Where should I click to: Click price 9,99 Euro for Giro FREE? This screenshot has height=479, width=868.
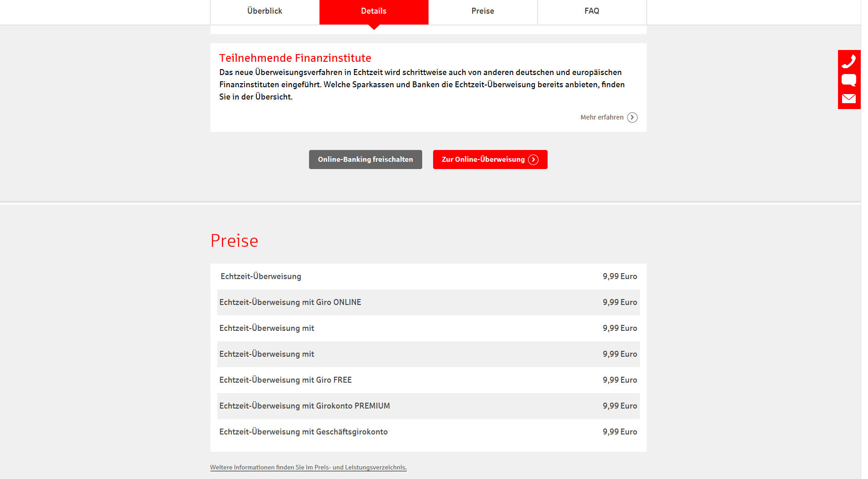620,380
